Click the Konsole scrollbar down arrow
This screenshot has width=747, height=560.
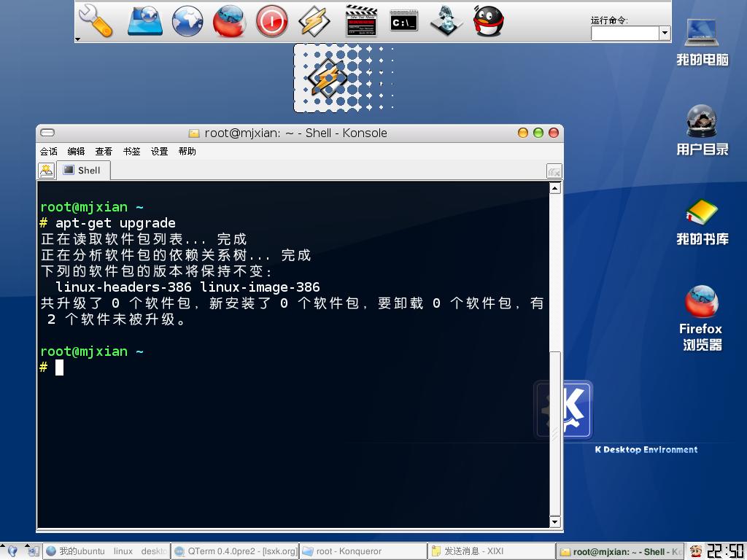coord(554,522)
